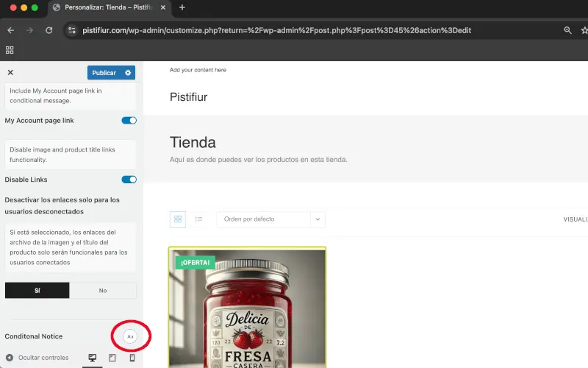This screenshot has width=588, height=368.
Task: Select the Personalizar: Tienda browser tab
Action: pos(109,7)
